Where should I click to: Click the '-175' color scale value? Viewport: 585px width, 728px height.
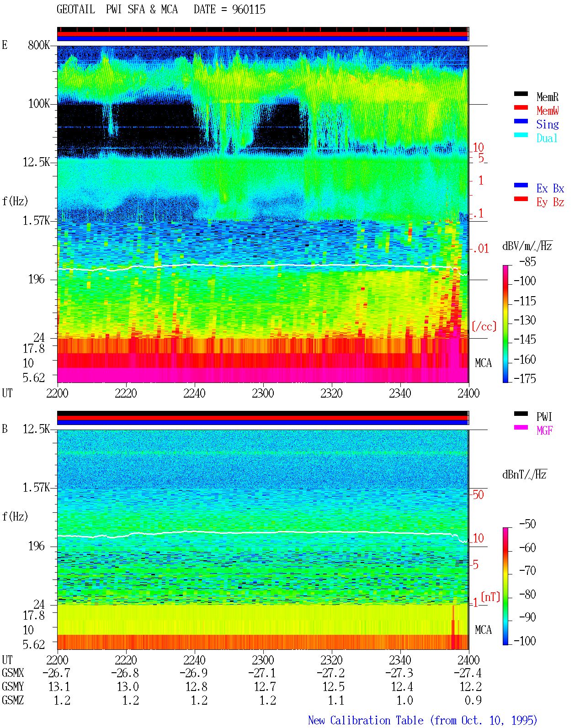tap(525, 378)
